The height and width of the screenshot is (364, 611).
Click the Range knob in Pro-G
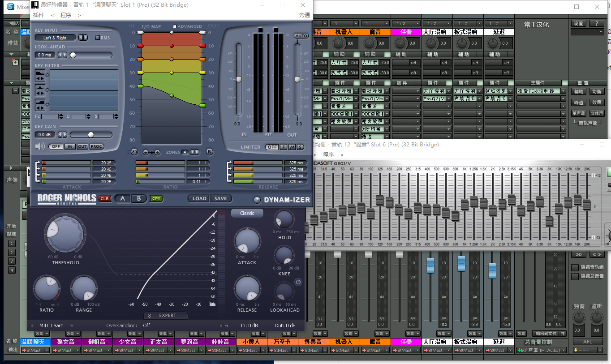(84, 289)
